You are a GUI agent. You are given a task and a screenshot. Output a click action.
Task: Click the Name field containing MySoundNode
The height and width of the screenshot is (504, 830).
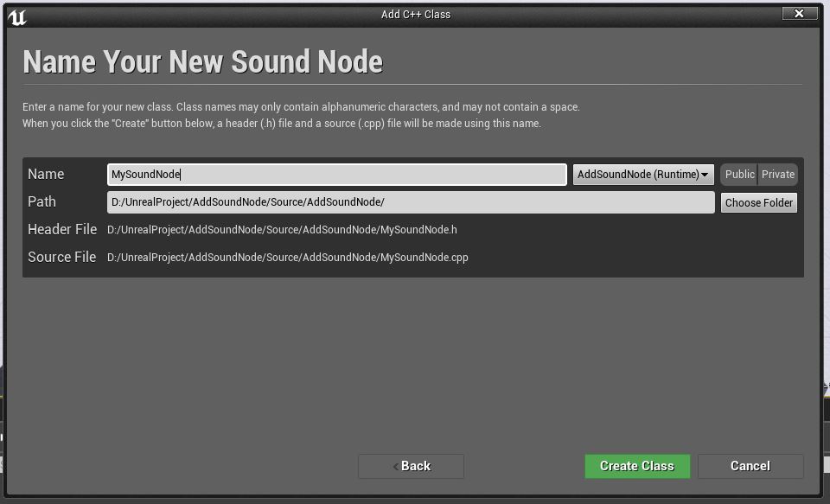(x=336, y=174)
